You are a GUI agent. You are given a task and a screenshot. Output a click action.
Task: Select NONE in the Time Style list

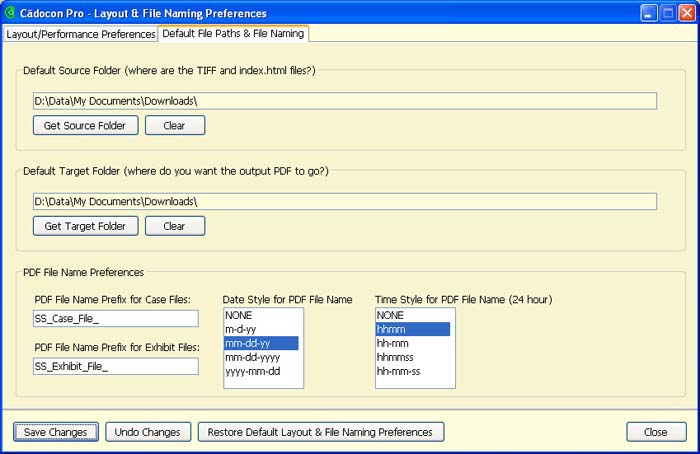click(391, 315)
